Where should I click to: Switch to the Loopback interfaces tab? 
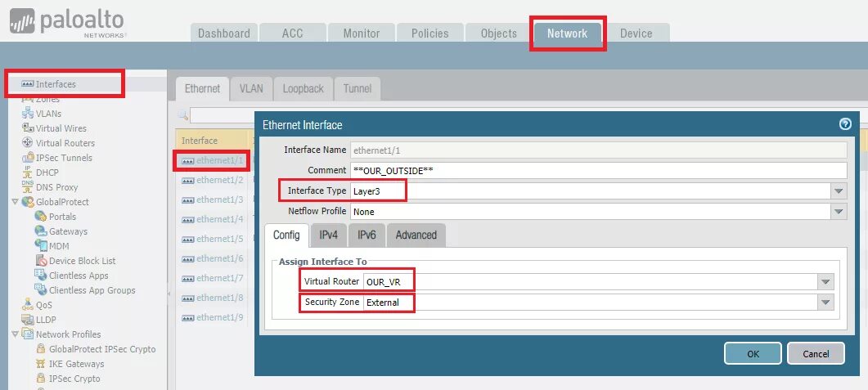(x=303, y=88)
